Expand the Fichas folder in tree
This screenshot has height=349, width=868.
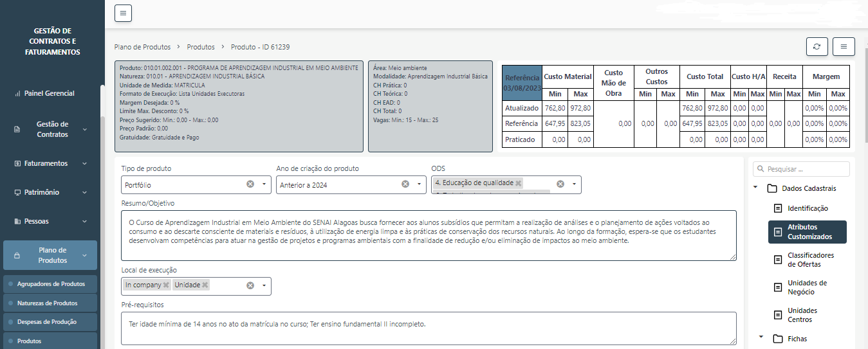click(x=762, y=337)
